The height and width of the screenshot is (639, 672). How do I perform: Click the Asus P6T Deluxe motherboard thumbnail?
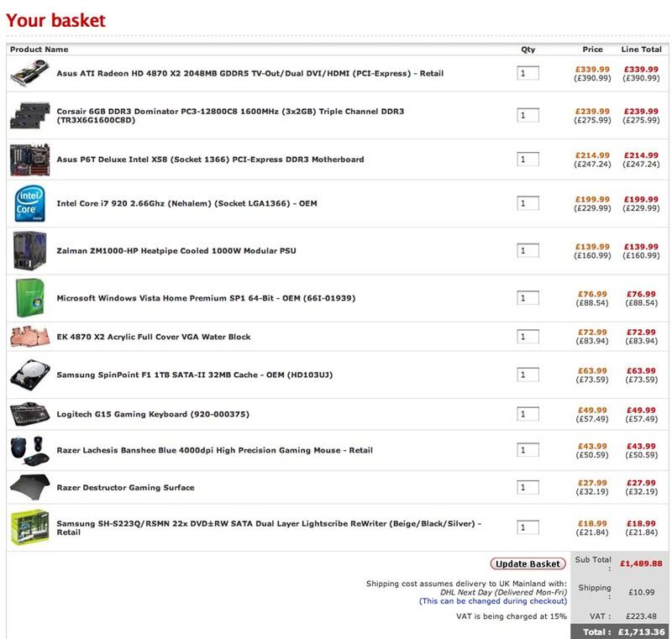tap(30, 160)
